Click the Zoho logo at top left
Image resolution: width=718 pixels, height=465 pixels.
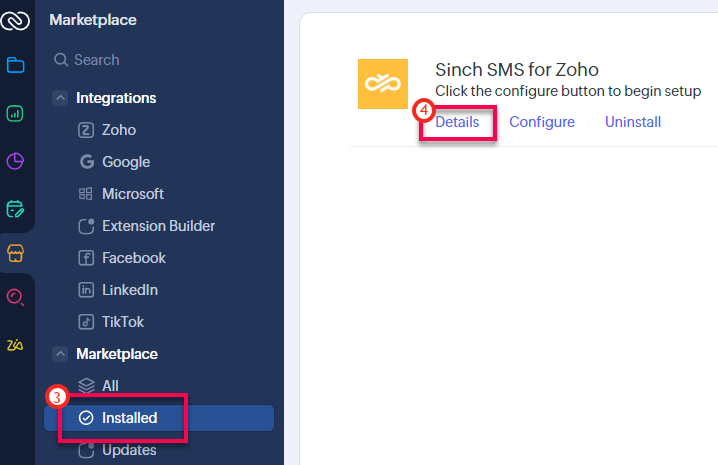click(15, 21)
